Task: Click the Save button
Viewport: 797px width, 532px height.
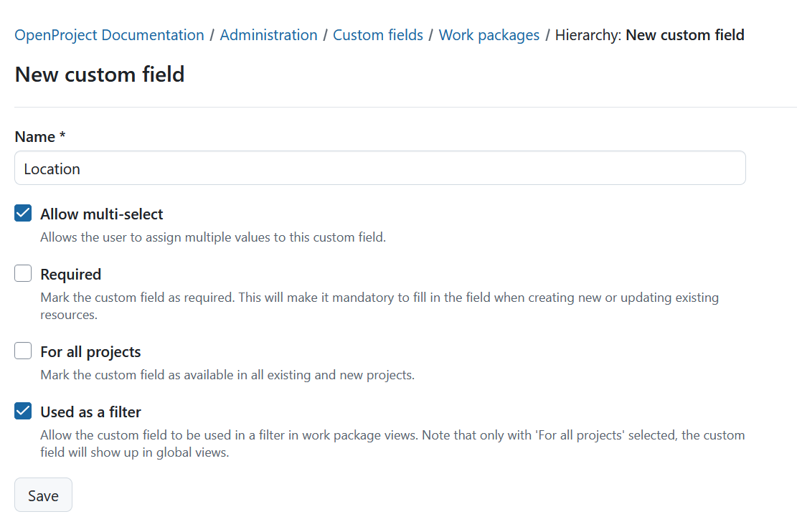Action: click(x=43, y=495)
